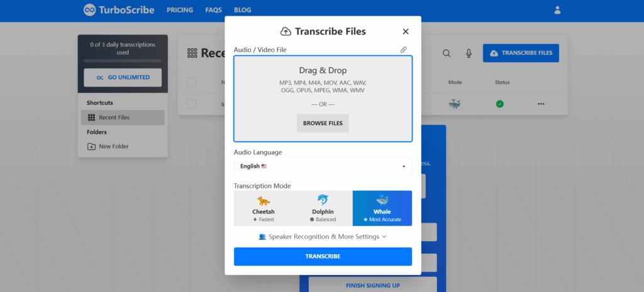The height and width of the screenshot is (292, 644).
Task: Open the BLOG page
Action: pyautogui.click(x=242, y=10)
